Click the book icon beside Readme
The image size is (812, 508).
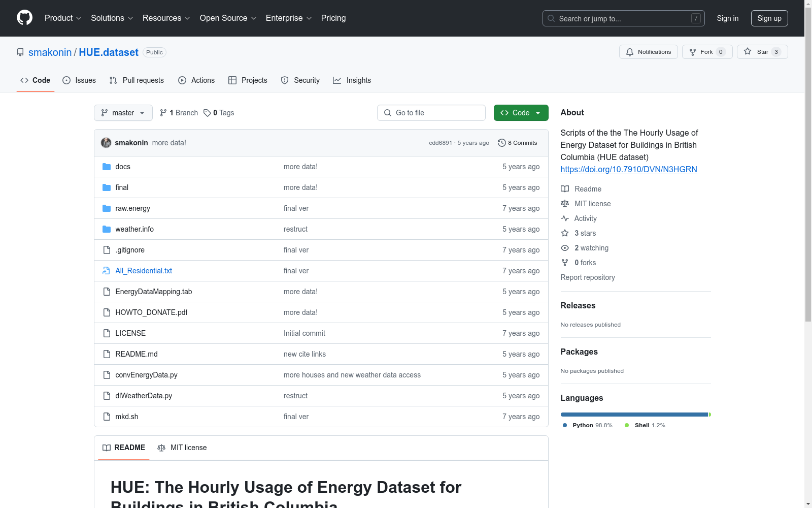[565, 189]
